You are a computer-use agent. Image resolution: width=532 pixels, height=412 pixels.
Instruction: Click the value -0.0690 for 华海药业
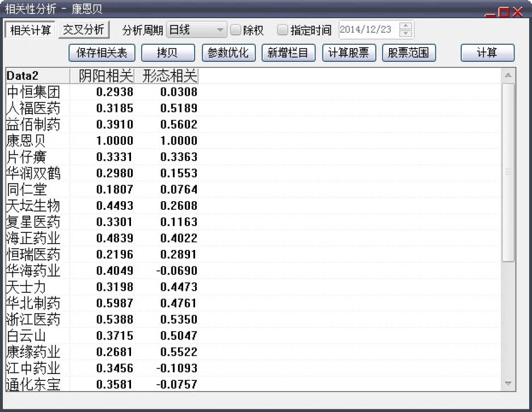pyautogui.click(x=177, y=271)
